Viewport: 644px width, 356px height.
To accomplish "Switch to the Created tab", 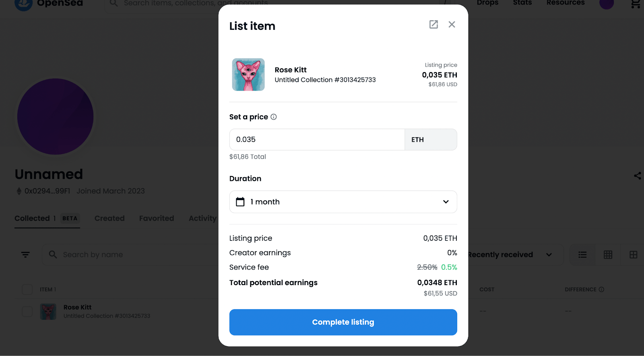I will pyautogui.click(x=109, y=218).
